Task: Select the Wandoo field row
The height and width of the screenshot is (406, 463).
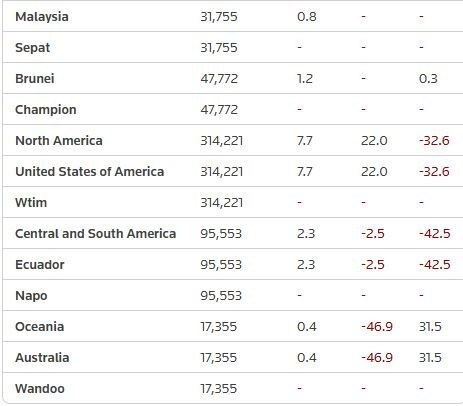Action: point(232,388)
